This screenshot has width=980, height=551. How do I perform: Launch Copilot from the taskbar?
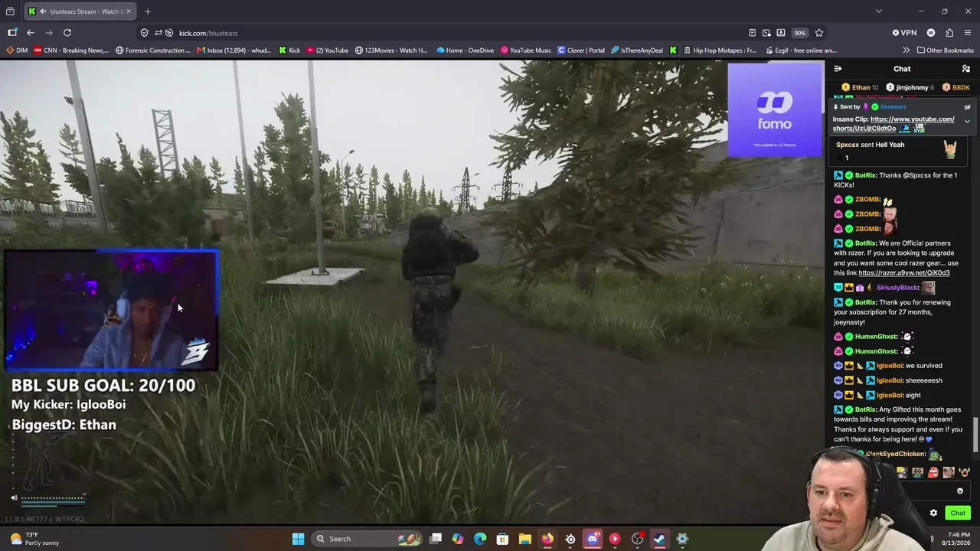click(x=458, y=539)
